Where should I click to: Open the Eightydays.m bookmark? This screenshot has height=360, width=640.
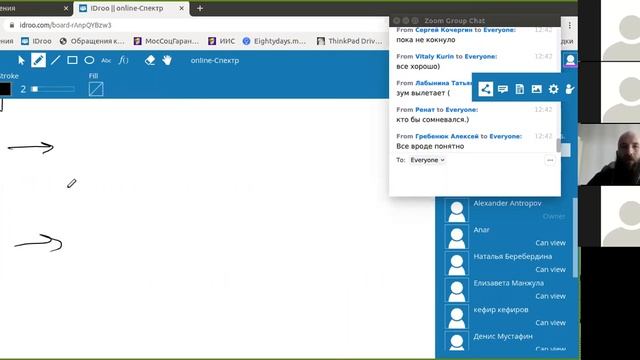coord(274,41)
